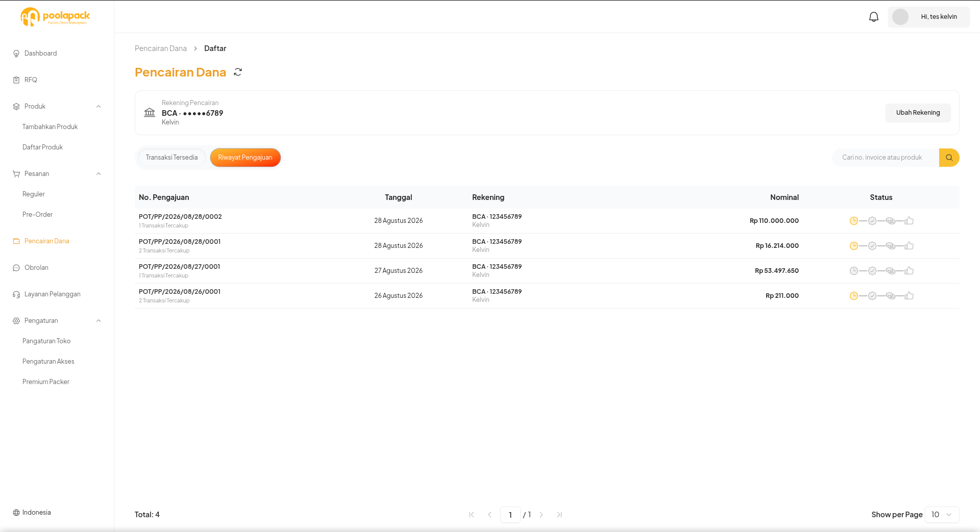Click the user avatar next to Hi, tes kelvin

900,17
